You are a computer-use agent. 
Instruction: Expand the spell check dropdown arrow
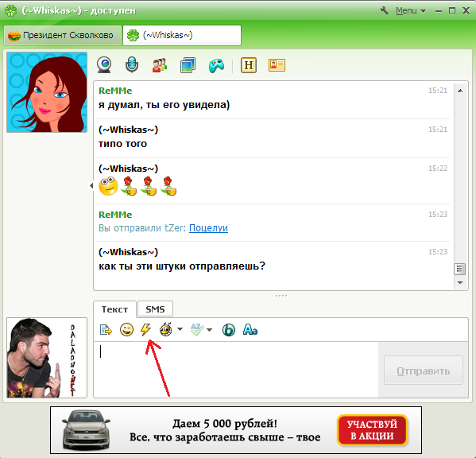[209, 329]
